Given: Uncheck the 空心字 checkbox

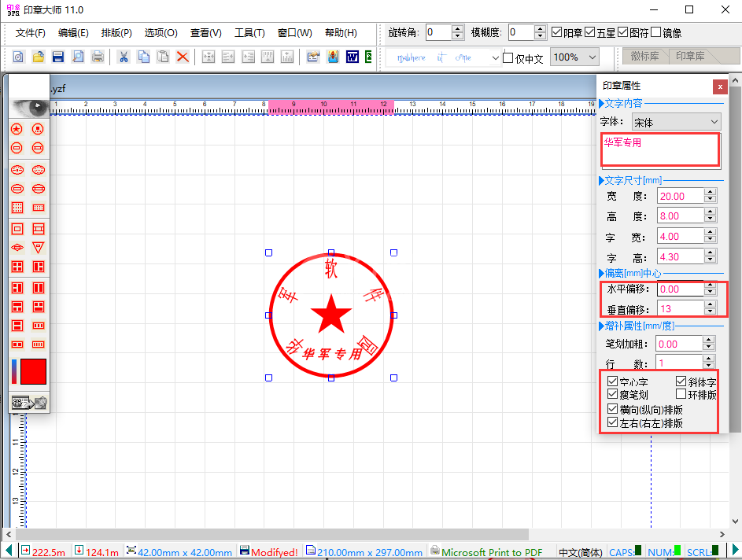Looking at the screenshot, I should click(x=612, y=381).
